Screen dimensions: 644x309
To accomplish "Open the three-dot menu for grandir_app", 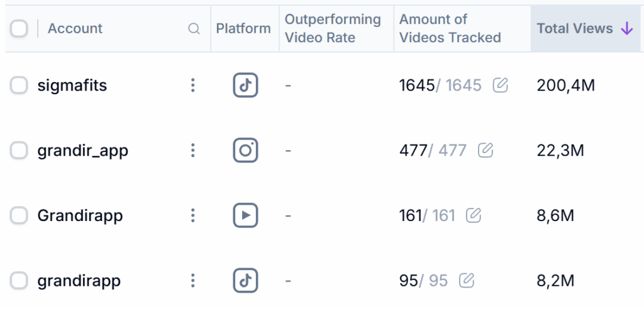I will pyautogui.click(x=193, y=150).
